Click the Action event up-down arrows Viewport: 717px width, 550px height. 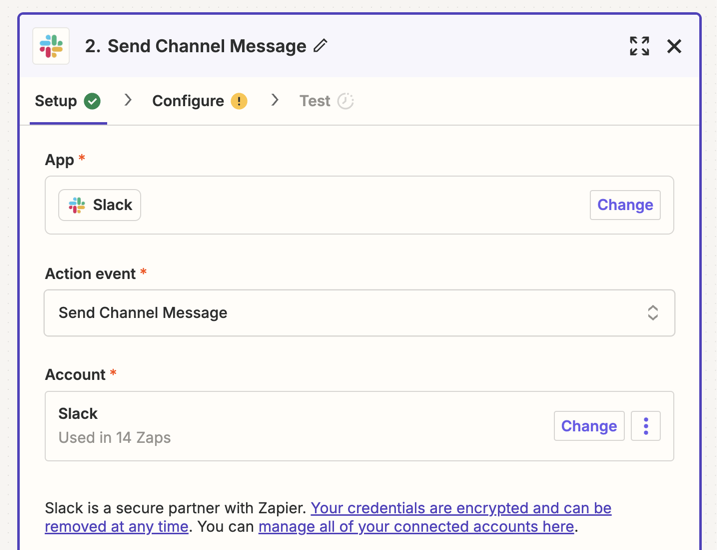tap(653, 313)
